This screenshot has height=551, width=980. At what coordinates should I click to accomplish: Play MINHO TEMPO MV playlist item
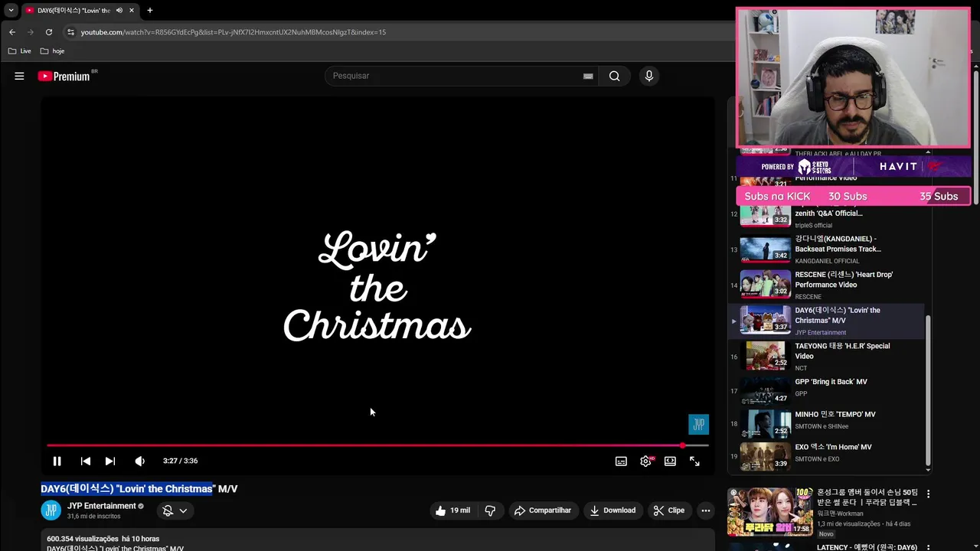[x=827, y=423]
